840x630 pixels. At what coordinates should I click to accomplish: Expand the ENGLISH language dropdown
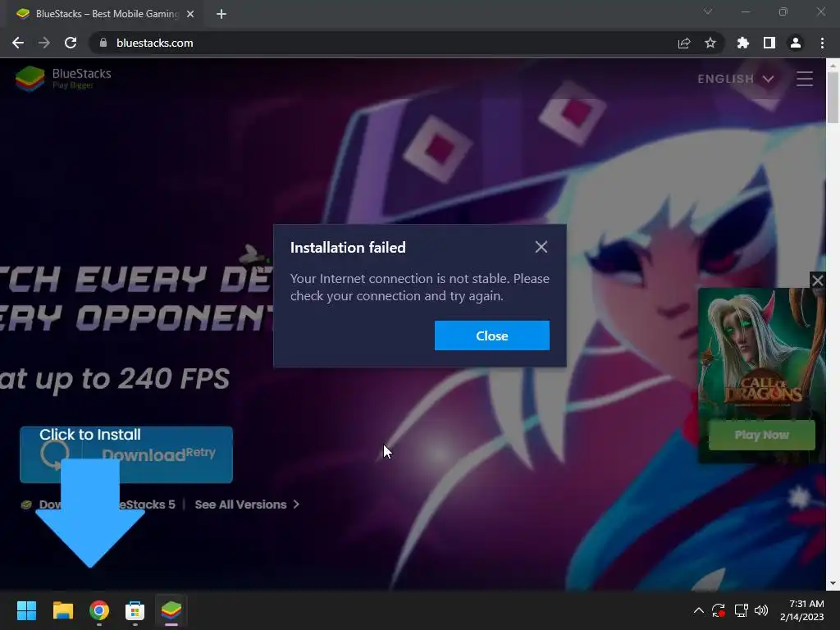click(736, 79)
